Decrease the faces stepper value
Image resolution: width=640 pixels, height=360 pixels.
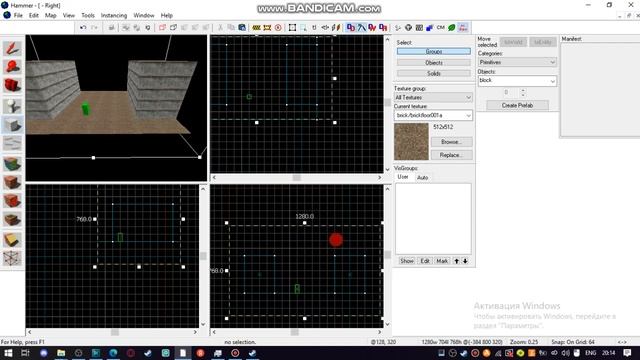[523, 95]
